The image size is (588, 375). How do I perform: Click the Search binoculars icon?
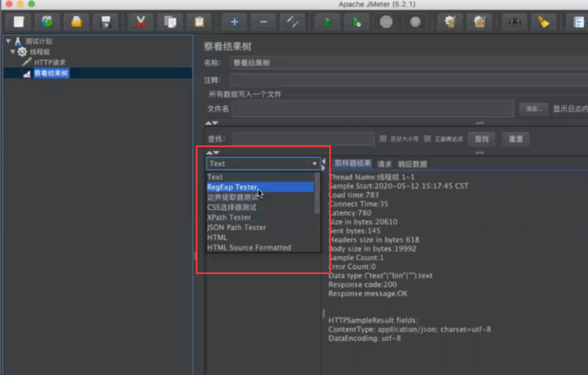514,22
